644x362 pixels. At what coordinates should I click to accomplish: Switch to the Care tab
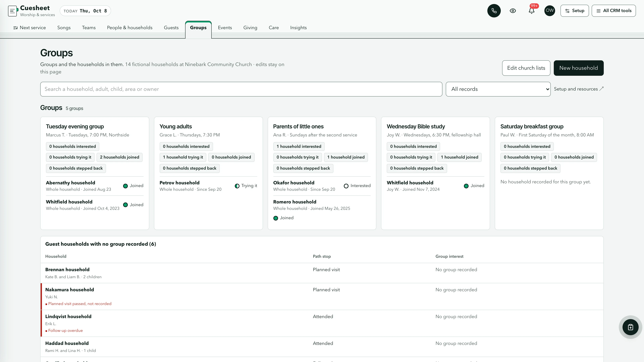tap(274, 28)
